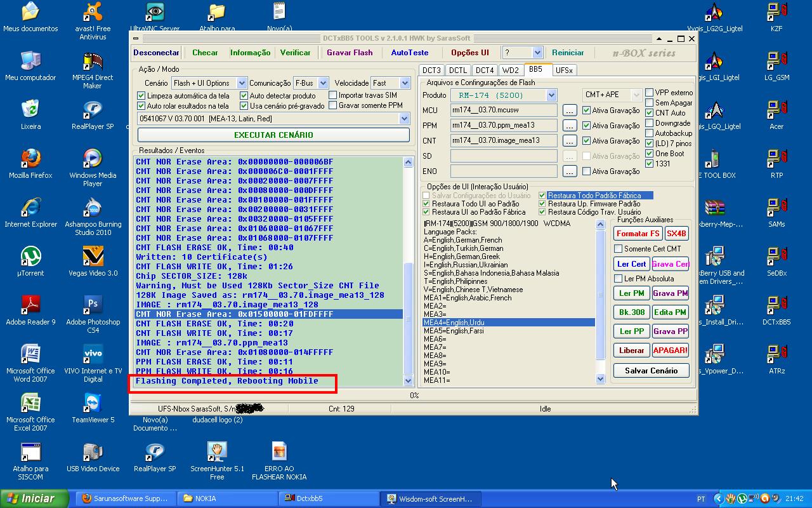Open the SeDBx desktop shortcut
The image size is (812, 508).
click(x=776, y=262)
